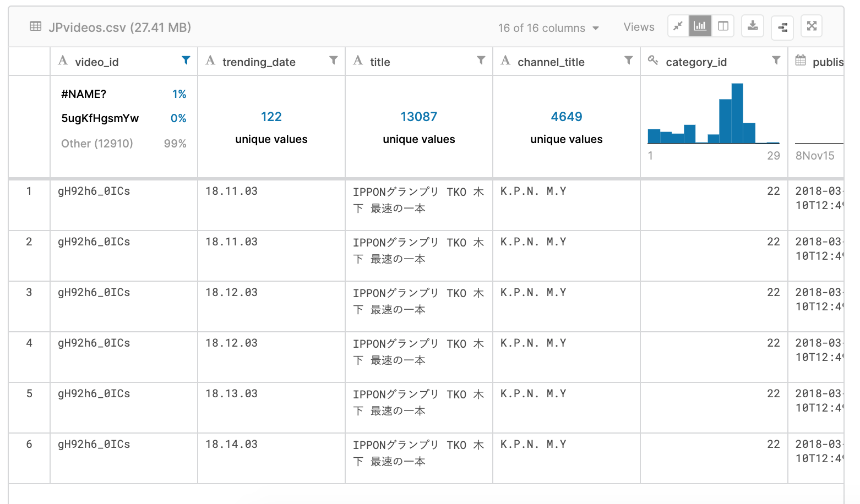The width and height of the screenshot is (860, 504).
Task: Open the data pipeline options icon
Action: 782,28
